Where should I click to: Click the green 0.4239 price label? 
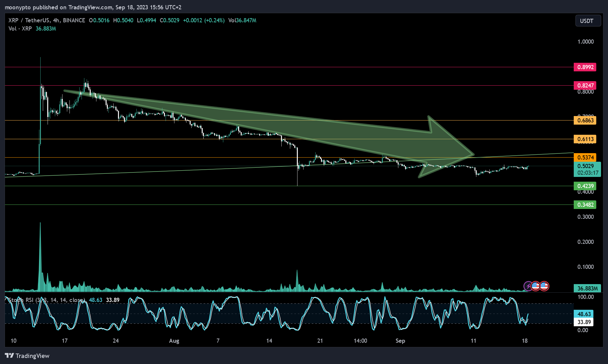[585, 186]
